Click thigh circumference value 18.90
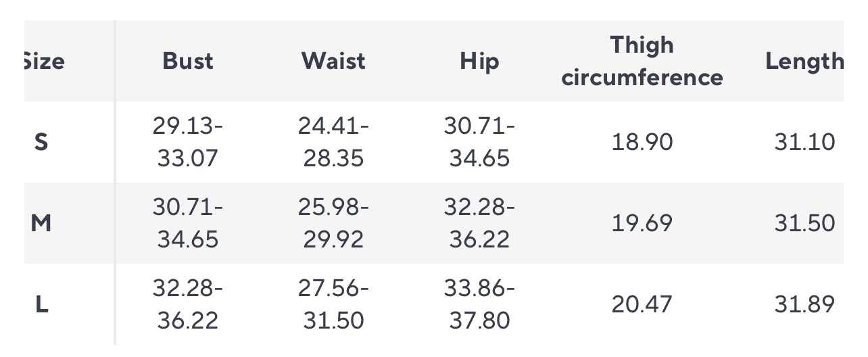The width and height of the screenshot is (868, 357). point(642,143)
